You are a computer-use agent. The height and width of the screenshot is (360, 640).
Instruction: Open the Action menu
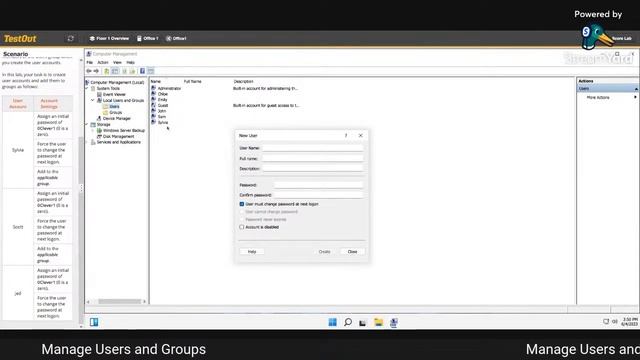coord(103,62)
